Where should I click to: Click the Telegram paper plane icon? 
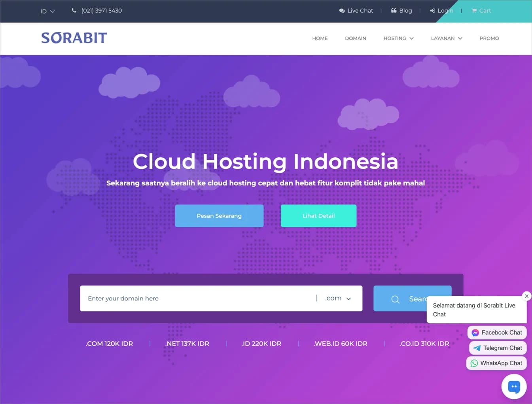coord(476,347)
